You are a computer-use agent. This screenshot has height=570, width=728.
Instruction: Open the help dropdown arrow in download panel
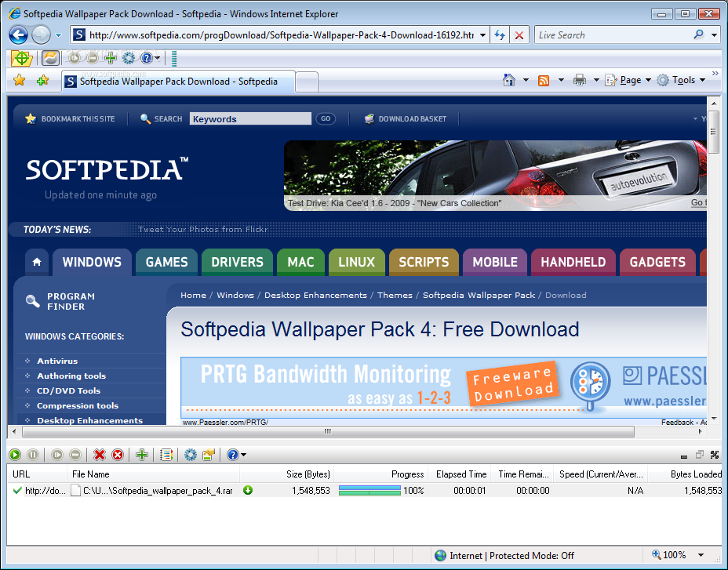243,455
